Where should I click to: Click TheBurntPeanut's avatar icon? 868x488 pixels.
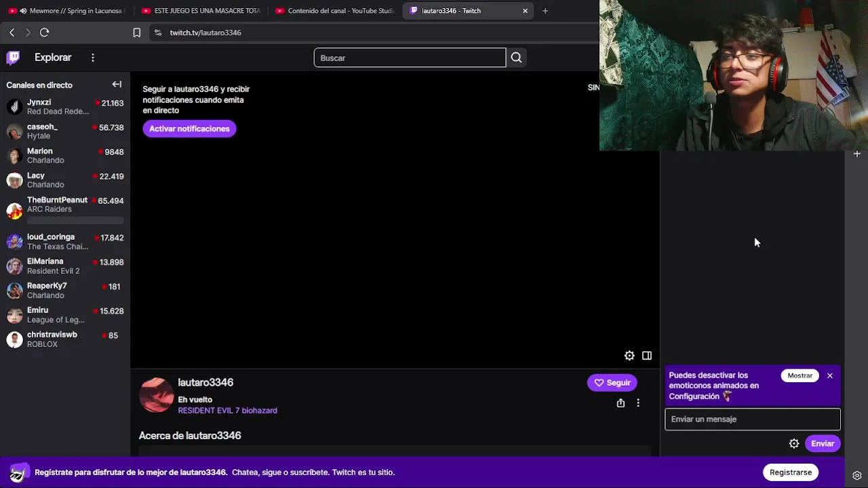coord(14,211)
